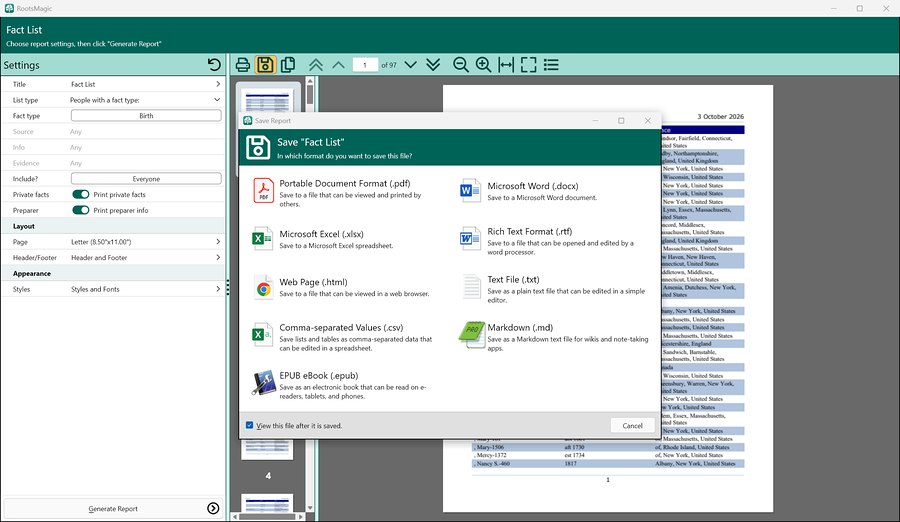The width and height of the screenshot is (900, 522).
Task: Click the CSV format icon
Action: point(262,334)
